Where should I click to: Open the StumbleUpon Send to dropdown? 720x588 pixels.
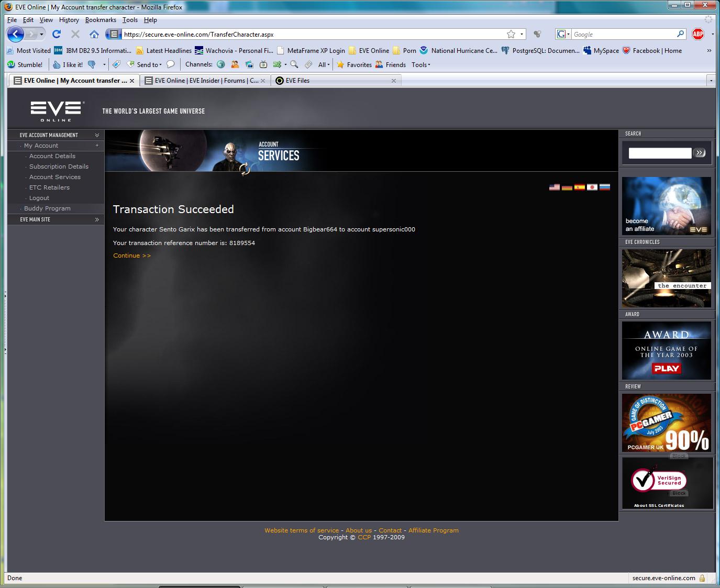(x=144, y=65)
